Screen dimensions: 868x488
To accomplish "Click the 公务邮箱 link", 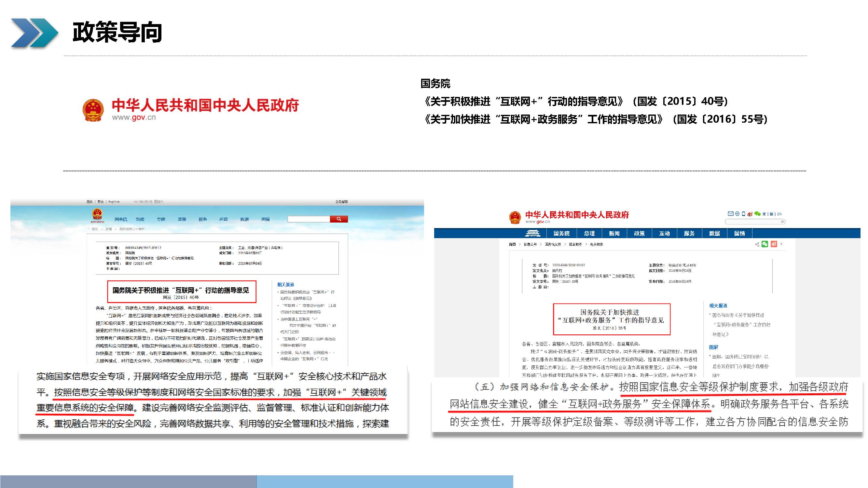I will point(341,202).
